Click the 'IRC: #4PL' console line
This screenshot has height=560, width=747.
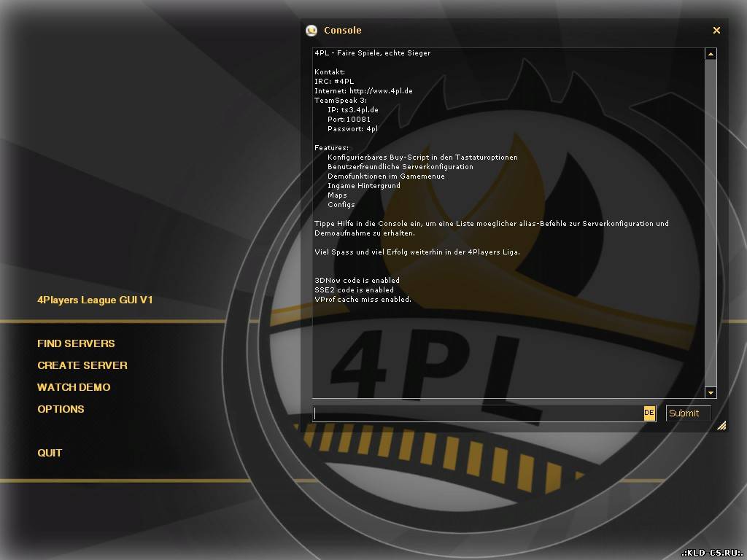334,82
